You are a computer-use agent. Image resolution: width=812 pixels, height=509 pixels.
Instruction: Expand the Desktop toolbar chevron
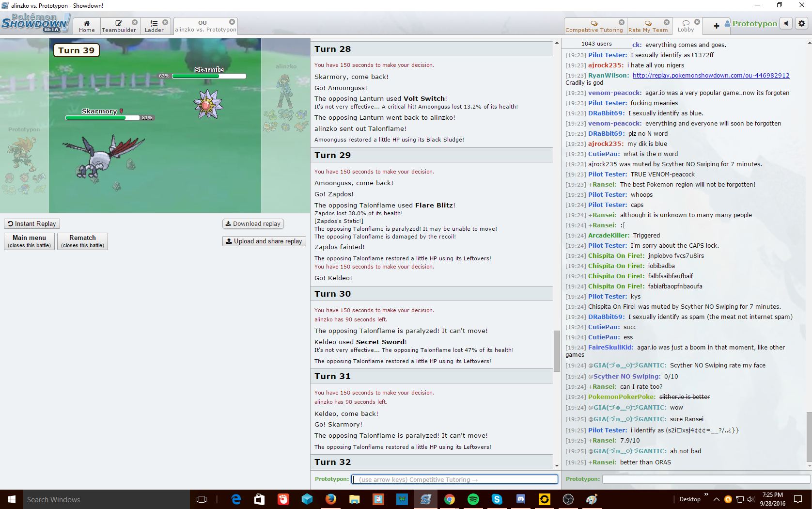(x=706, y=494)
